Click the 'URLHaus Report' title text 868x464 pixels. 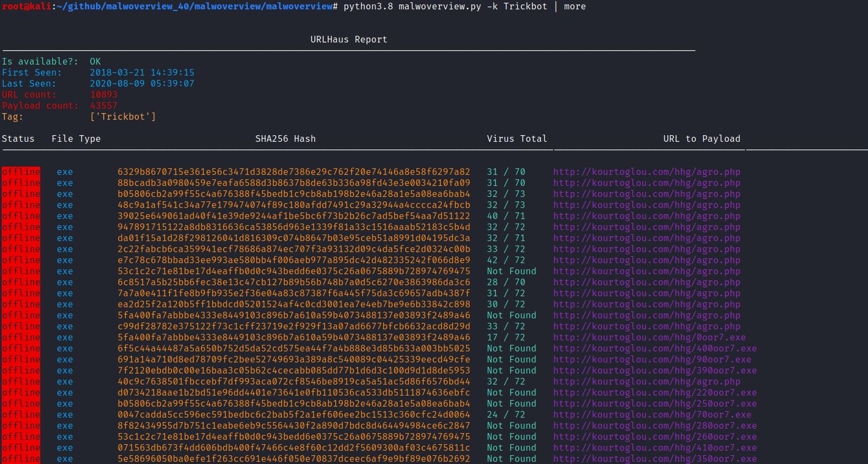coord(349,40)
